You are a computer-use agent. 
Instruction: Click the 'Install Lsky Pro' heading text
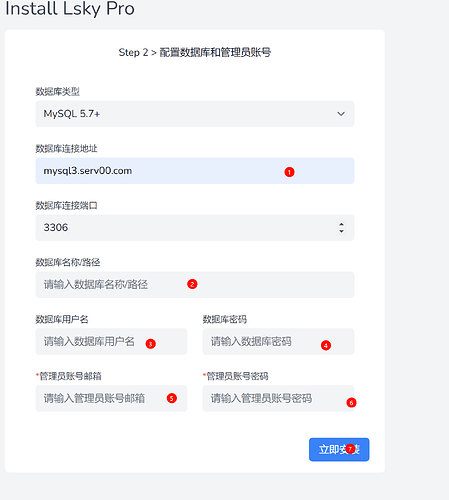[x=70, y=9]
